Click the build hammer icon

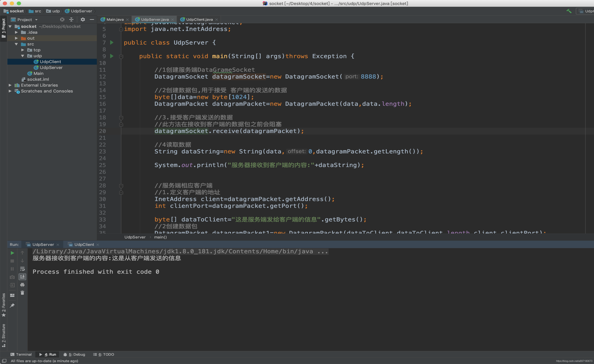pos(569,11)
